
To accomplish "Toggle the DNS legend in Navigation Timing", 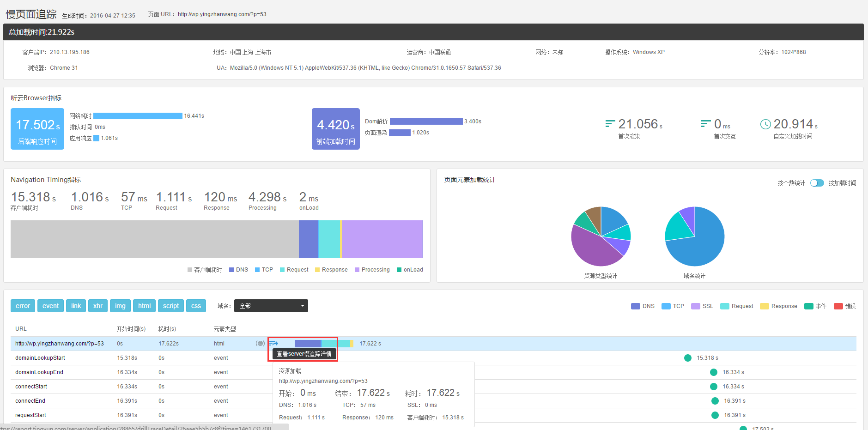I will tap(238, 270).
